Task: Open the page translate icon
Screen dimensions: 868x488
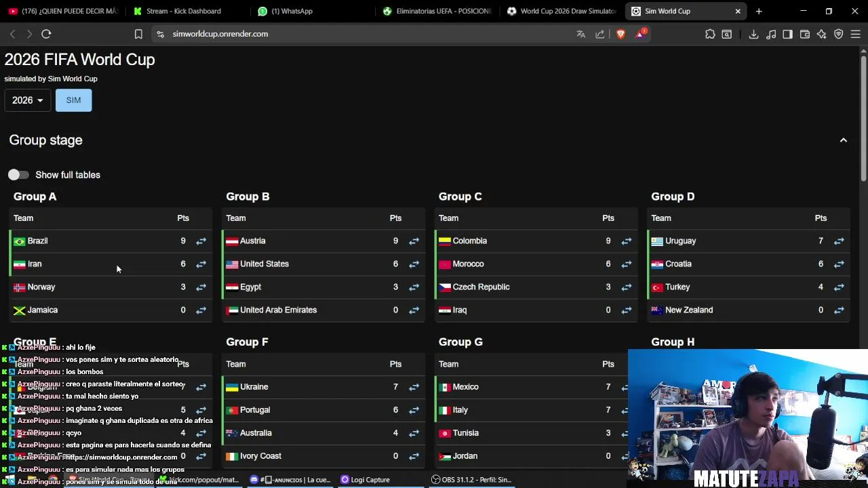Action: point(581,34)
